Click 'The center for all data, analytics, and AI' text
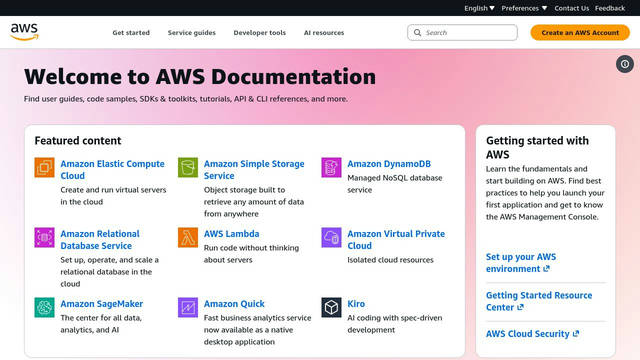This screenshot has height=360, width=640. point(101,324)
